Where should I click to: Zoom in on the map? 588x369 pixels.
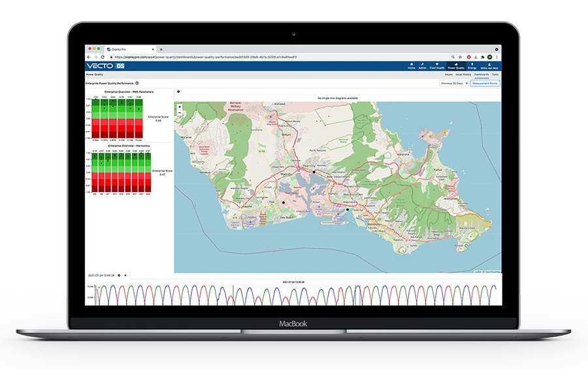179,107
